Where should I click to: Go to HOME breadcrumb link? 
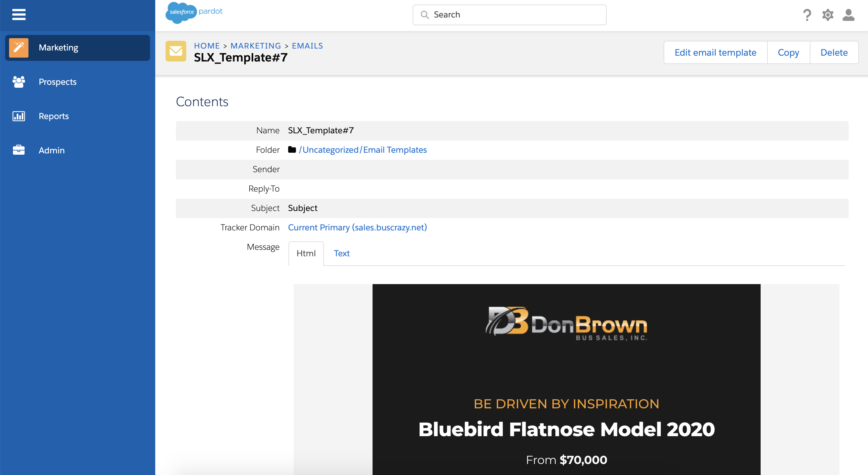click(207, 46)
